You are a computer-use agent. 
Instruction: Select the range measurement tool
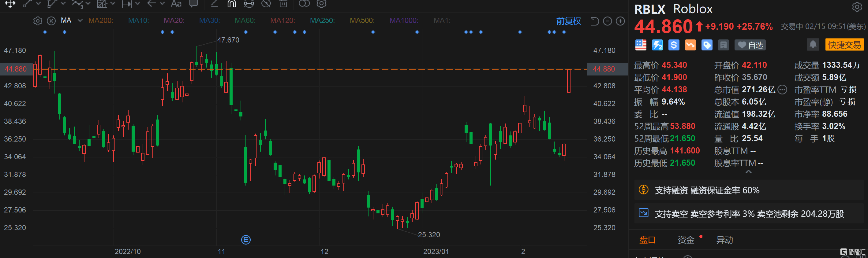pos(127,4)
